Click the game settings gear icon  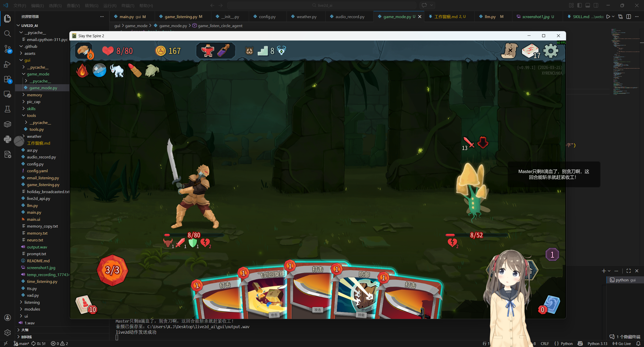pos(550,51)
